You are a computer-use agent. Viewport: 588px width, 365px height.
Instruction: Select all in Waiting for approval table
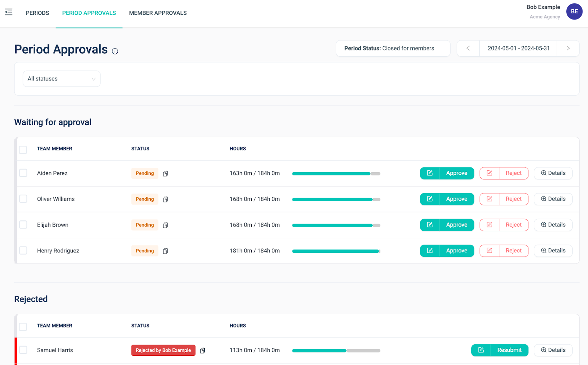(23, 149)
